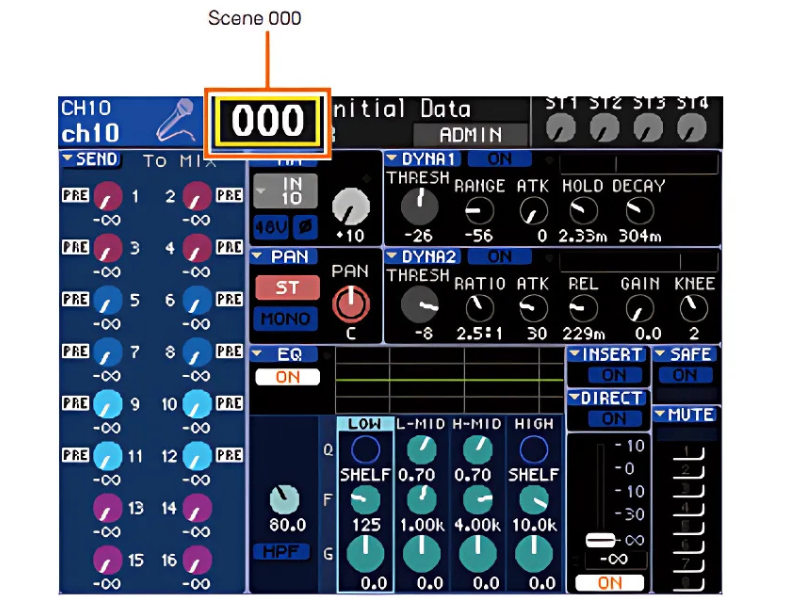Select mix send 16 level knob
The width and height of the screenshot is (800, 600).
(x=197, y=561)
